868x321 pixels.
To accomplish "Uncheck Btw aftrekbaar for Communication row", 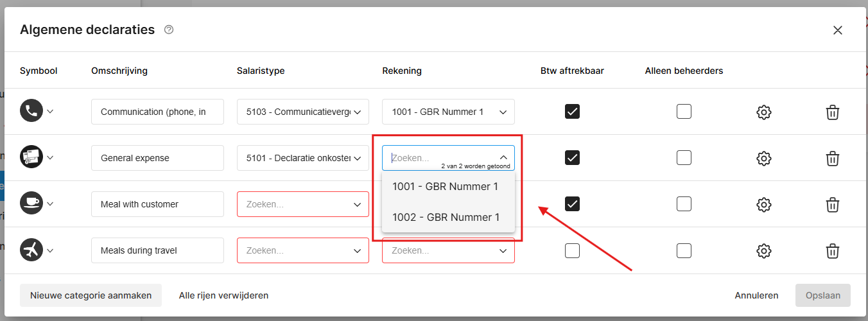I will (x=572, y=112).
